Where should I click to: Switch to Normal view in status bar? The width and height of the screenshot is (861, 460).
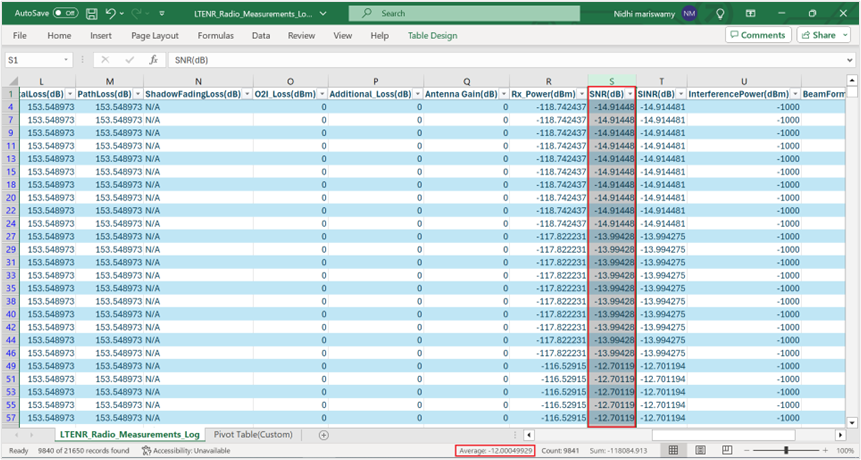click(674, 451)
